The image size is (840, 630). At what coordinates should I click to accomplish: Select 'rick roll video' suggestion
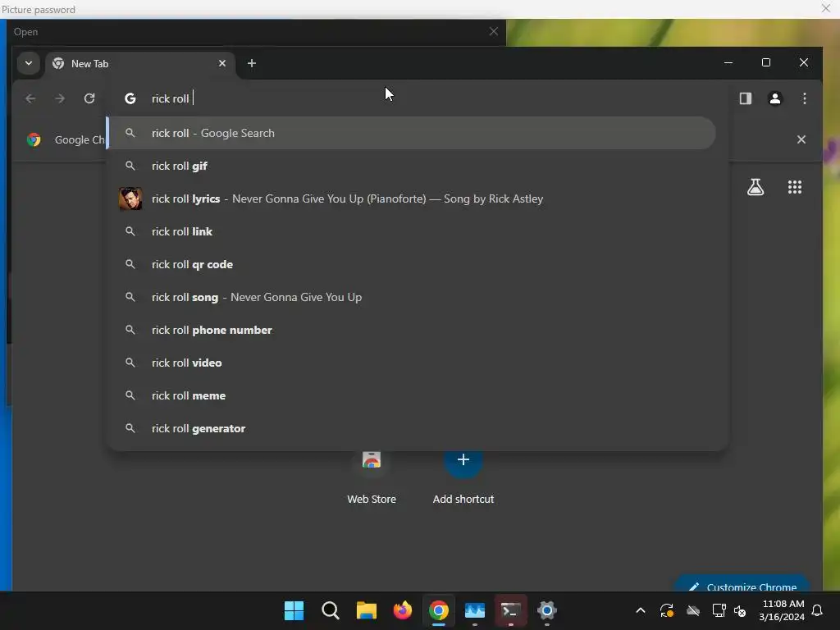(412, 363)
